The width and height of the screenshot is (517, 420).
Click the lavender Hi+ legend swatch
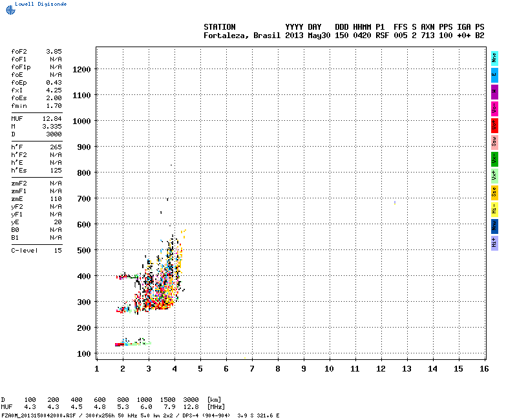494,244
